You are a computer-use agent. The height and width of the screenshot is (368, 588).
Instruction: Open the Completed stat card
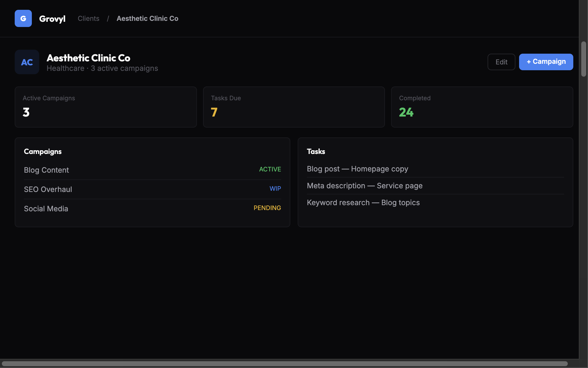[482, 107]
